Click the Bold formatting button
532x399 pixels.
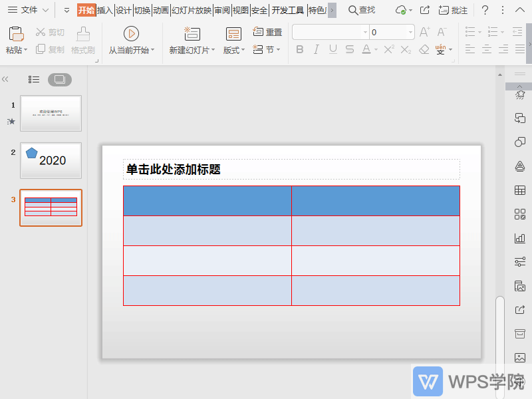[x=299, y=49]
